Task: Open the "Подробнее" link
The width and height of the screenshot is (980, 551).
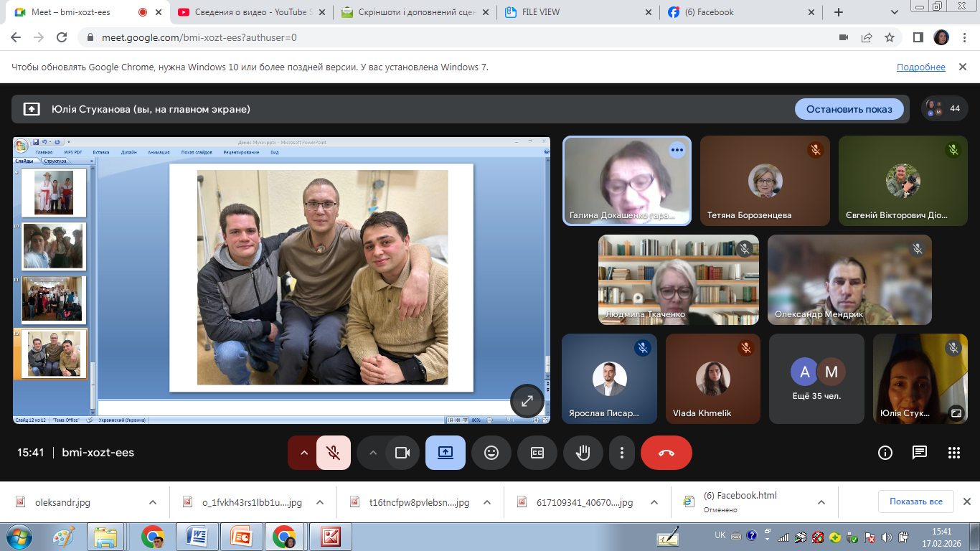Action: (x=920, y=67)
